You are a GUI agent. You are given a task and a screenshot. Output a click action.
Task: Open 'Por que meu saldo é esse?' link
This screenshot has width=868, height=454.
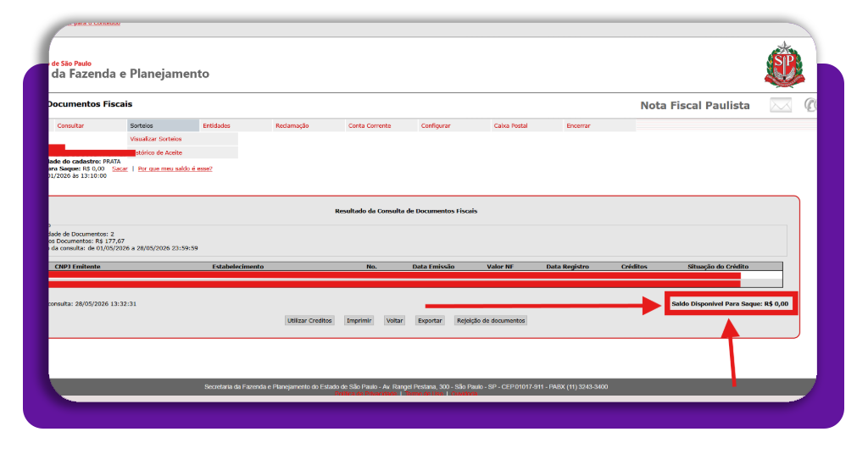pos(175,169)
